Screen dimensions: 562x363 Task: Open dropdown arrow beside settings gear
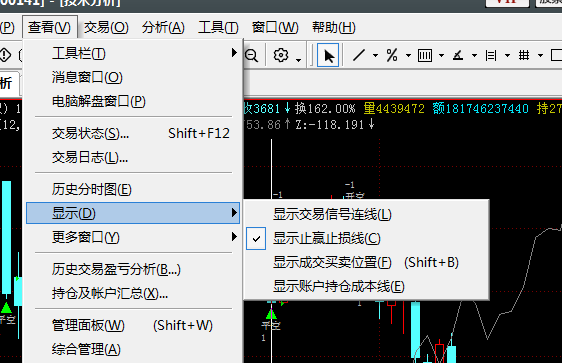click(299, 59)
